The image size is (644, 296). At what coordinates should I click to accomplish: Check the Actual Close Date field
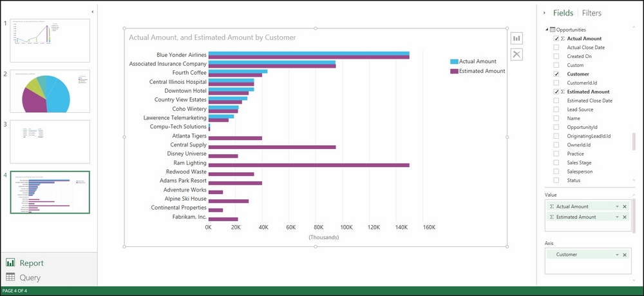point(556,47)
